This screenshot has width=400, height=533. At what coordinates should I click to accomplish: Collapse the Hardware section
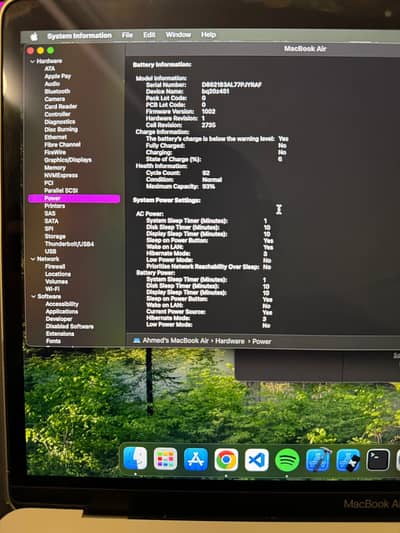[32, 62]
